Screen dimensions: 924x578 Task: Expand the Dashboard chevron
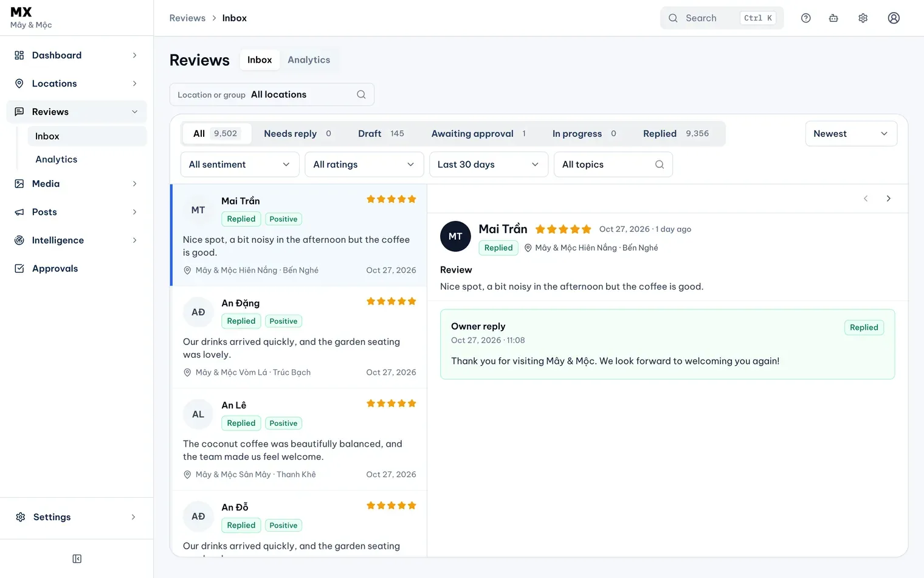[135, 55]
